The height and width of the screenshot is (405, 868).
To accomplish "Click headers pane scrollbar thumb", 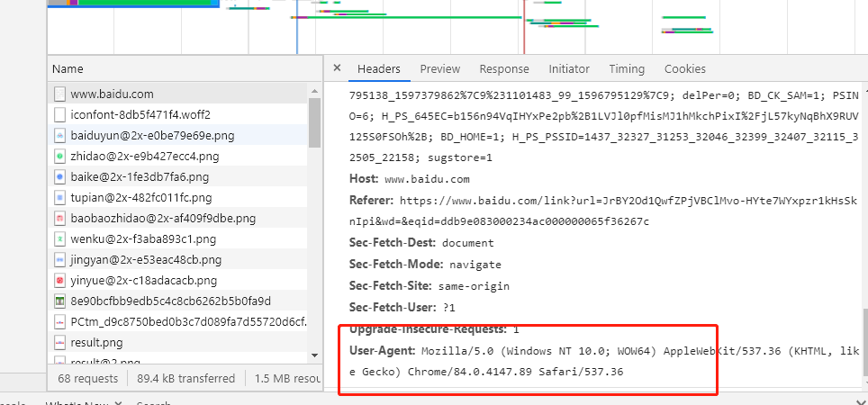I will tap(865, 345).
